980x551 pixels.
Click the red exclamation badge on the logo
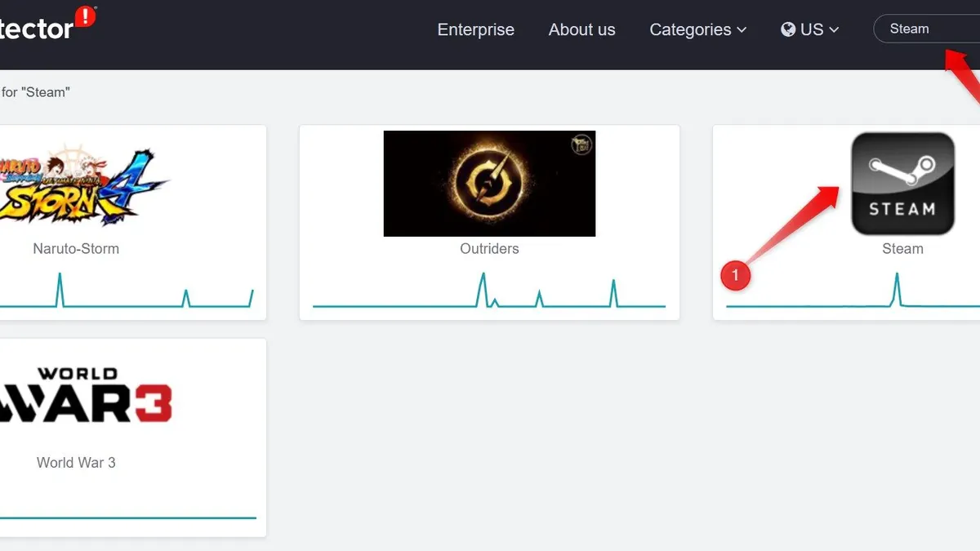tap(85, 16)
